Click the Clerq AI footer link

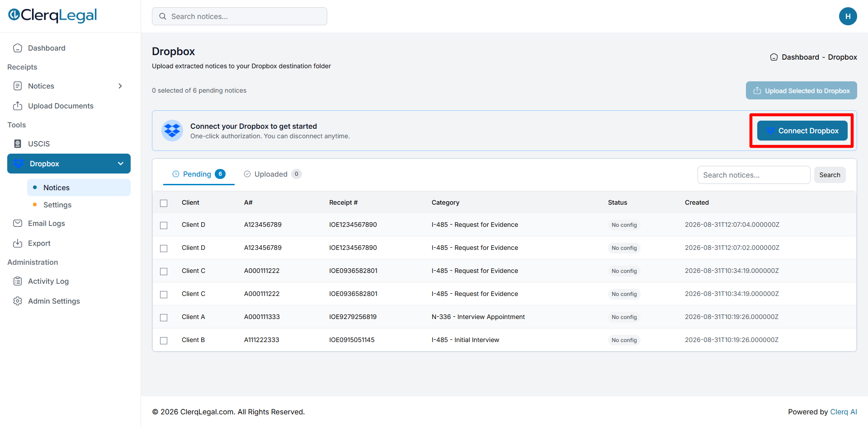[843, 412]
